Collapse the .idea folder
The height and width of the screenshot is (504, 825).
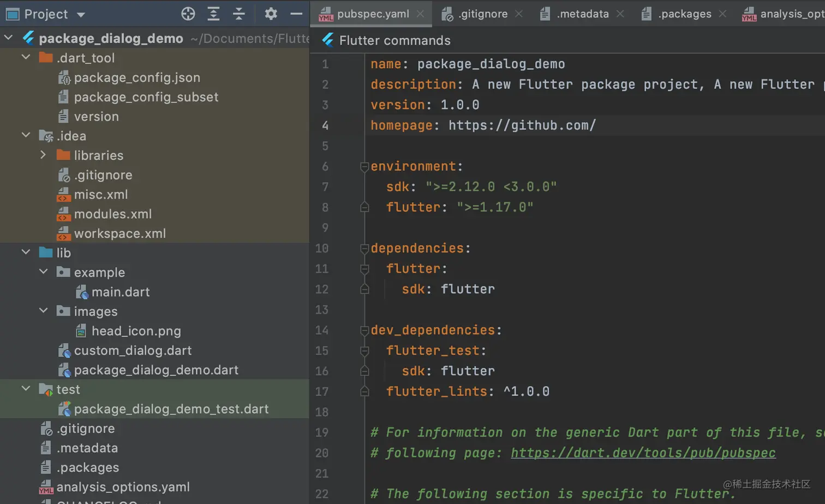pyautogui.click(x=26, y=135)
